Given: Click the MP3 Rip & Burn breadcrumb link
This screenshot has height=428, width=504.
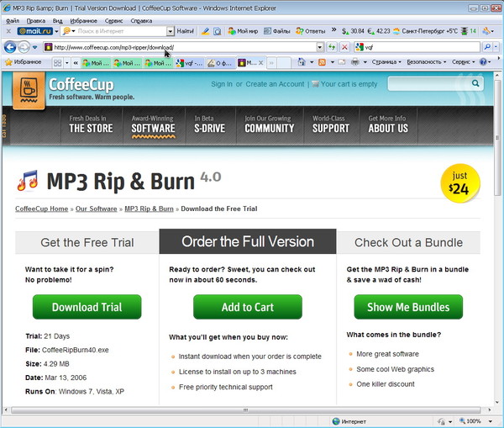Looking at the screenshot, I should pyautogui.click(x=149, y=209).
